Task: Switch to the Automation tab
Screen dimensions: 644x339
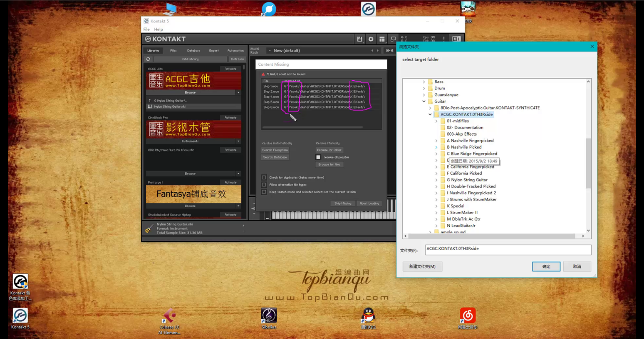Action: point(235,51)
